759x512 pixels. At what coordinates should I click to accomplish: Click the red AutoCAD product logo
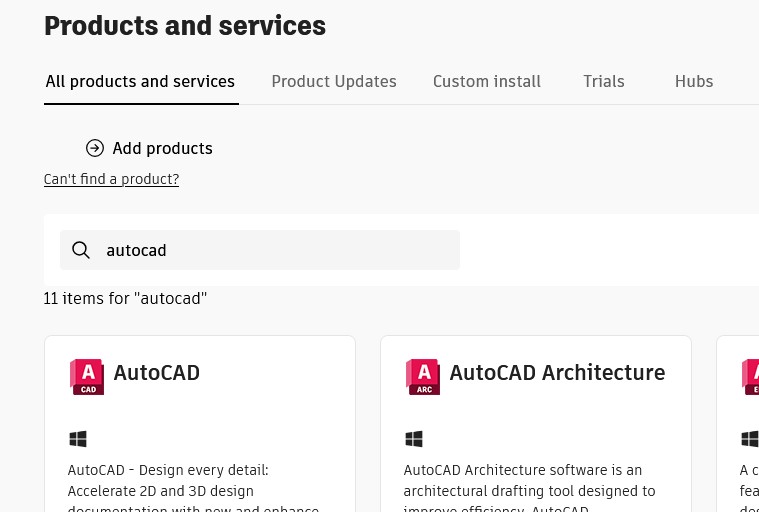pyautogui.click(x=87, y=377)
